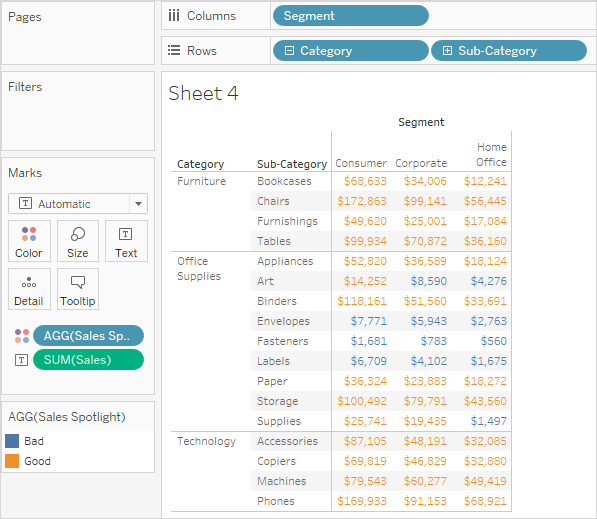This screenshot has height=519, width=597.
Task: Select the AGG(Sales Sp.. pill
Action: point(88,336)
